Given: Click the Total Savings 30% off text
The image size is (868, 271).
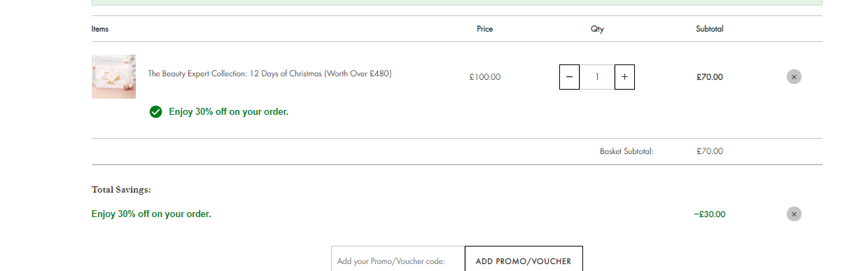Looking at the screenshot, I should (151, 214).
